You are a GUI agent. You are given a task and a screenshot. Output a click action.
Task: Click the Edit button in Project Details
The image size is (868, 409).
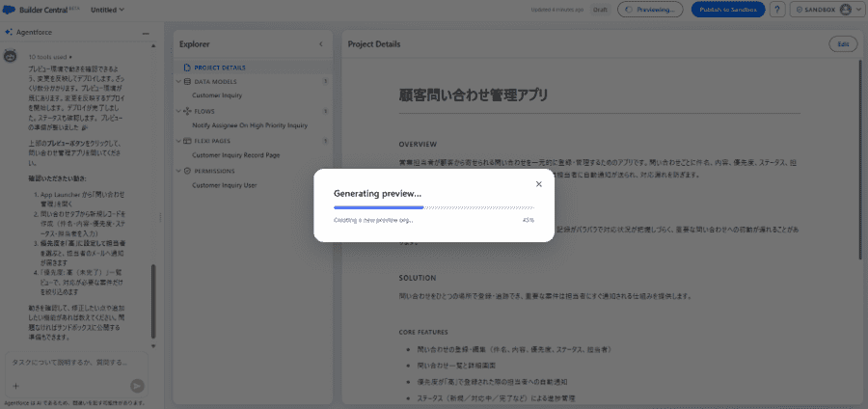tap(843, 44)
